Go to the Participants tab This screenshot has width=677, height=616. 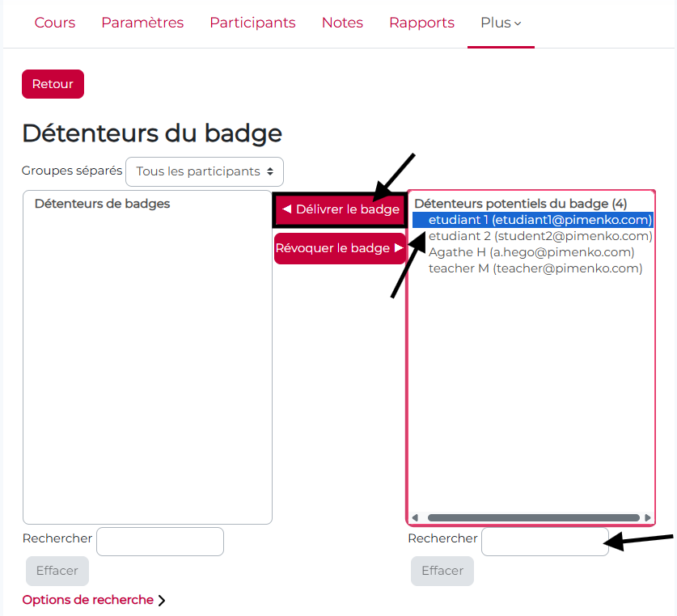(x=252, y=23)
